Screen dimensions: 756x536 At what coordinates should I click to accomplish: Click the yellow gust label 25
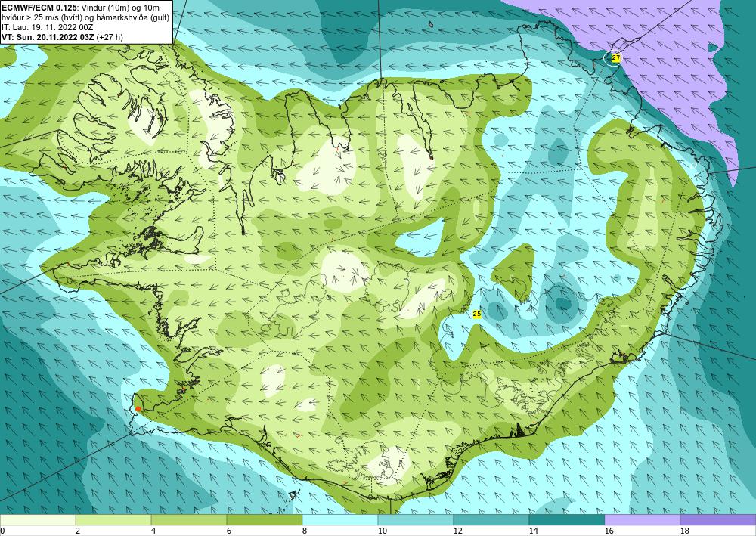[477, 314]
